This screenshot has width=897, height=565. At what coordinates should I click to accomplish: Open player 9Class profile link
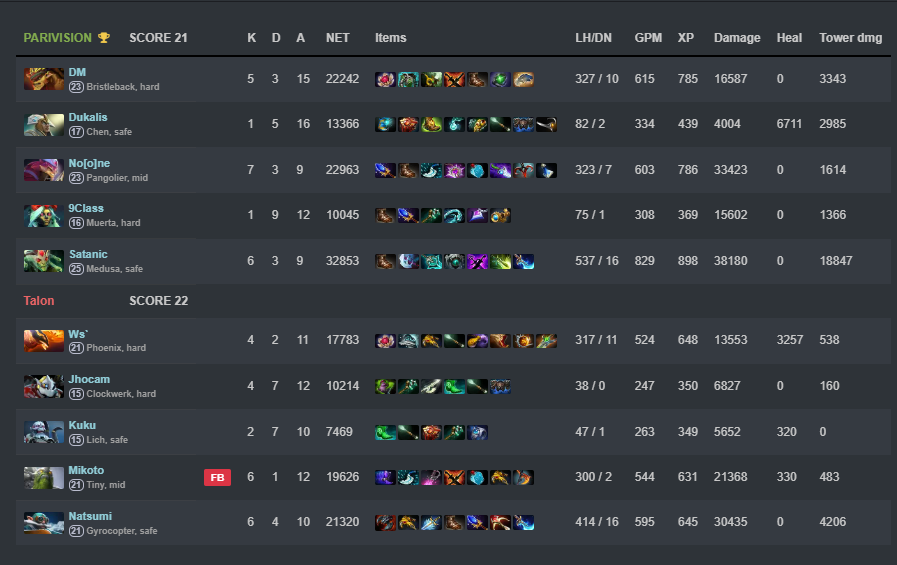pos(86,208)
